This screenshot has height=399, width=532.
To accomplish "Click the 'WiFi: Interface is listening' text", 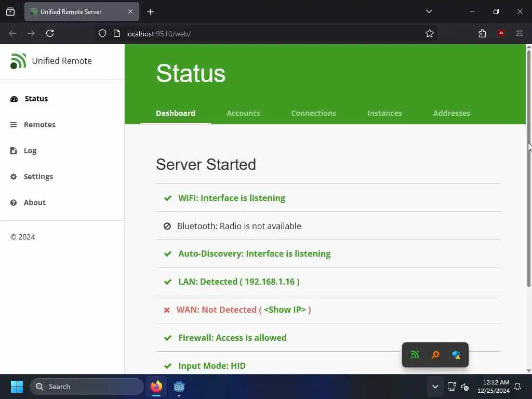I will tap(232, 198).
